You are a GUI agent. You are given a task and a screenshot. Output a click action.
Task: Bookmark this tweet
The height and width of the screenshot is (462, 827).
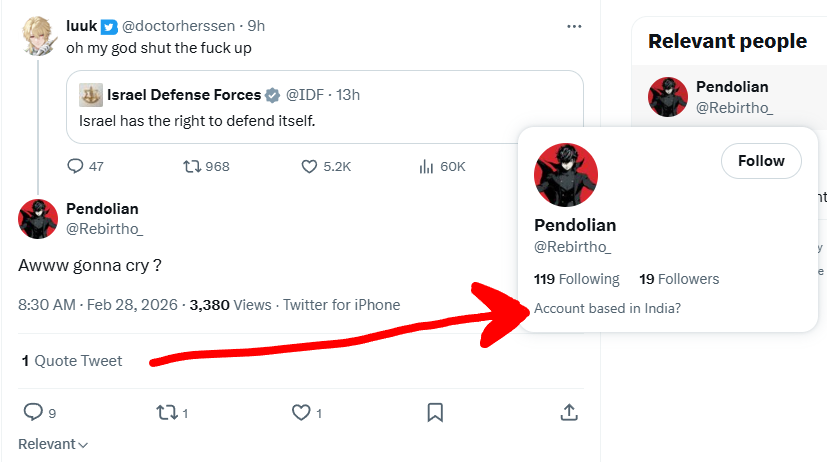tap(435, 411)
